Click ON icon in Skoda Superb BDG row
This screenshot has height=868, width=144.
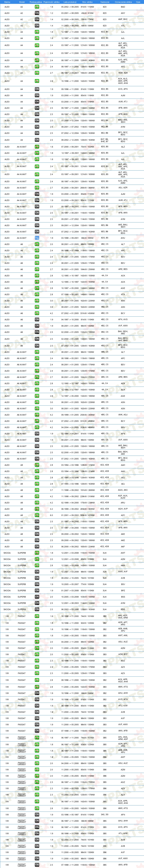[x=37, y=609]
